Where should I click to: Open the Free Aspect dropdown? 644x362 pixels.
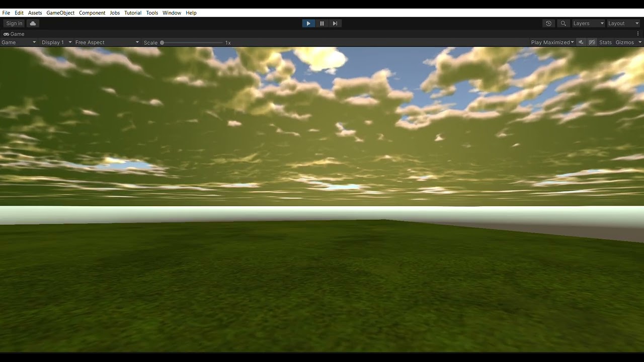click(107, 42)
